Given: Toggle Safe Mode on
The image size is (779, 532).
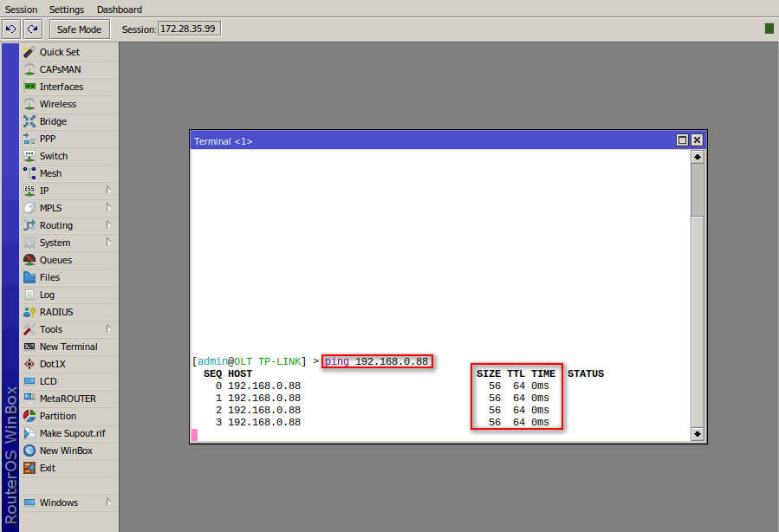Looking at the screenshot, I should tap(79, 29).
